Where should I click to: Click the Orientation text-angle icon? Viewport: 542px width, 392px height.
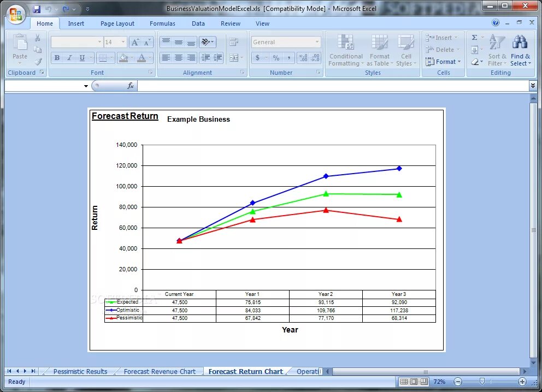pyautogui.click(x=206, y=42)
